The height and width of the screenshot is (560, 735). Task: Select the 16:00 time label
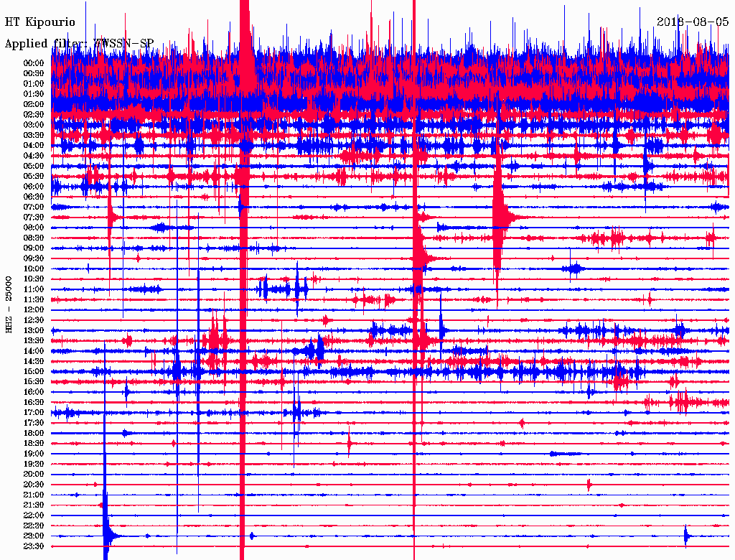coord(34,392)
